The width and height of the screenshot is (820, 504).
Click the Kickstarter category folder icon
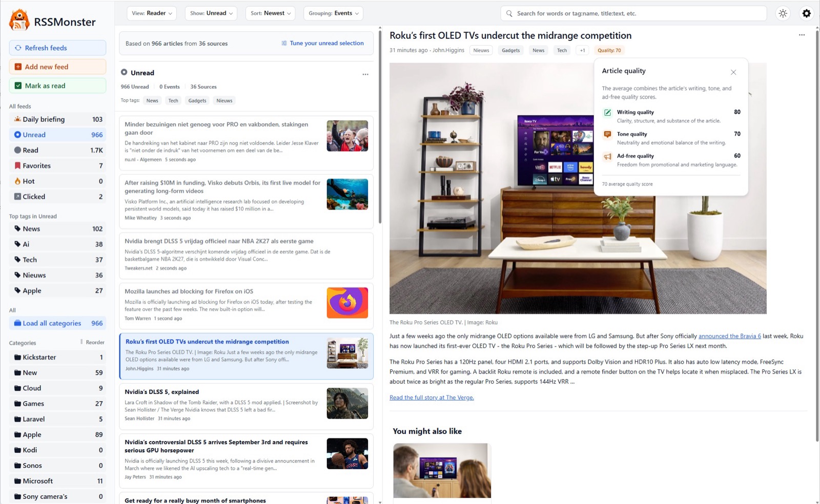17,357
